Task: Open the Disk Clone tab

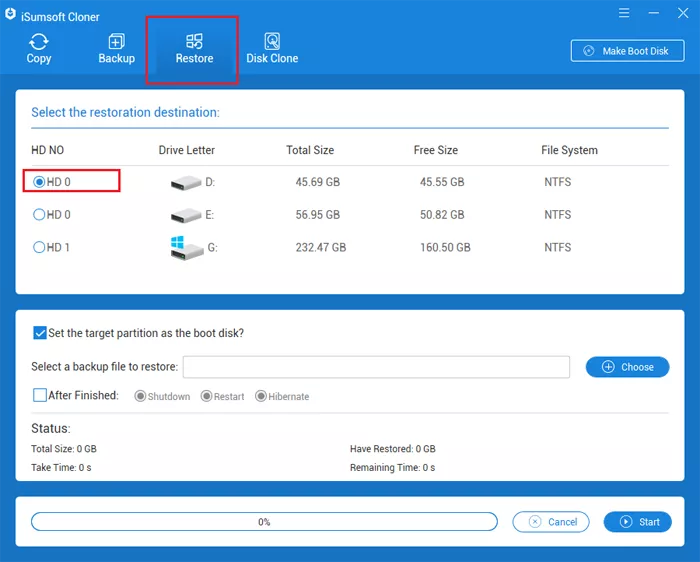Action: (x=272, y=48)
